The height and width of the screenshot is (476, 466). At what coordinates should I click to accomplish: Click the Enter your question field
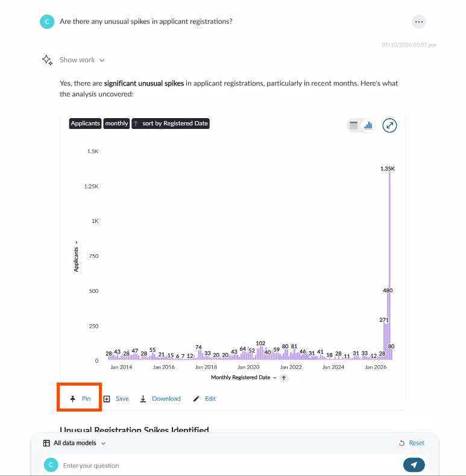[x=231, y=465]
